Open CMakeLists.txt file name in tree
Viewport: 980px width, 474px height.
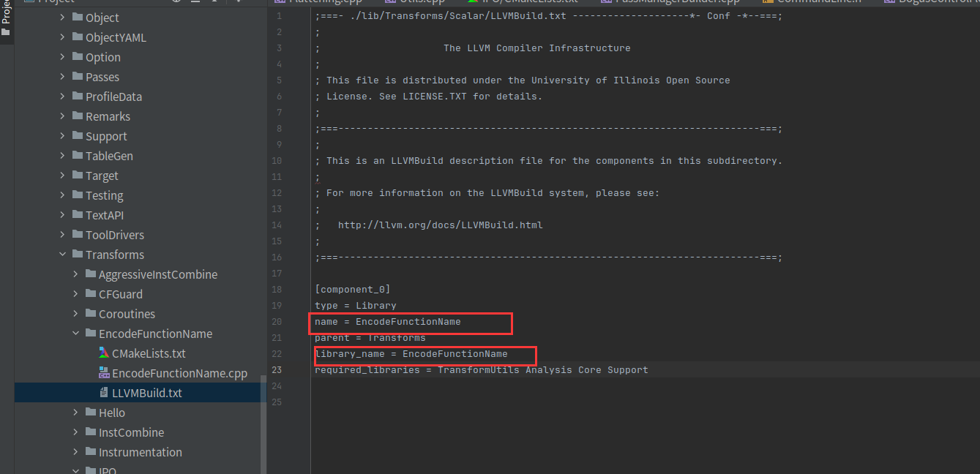(x=149, y=353)
